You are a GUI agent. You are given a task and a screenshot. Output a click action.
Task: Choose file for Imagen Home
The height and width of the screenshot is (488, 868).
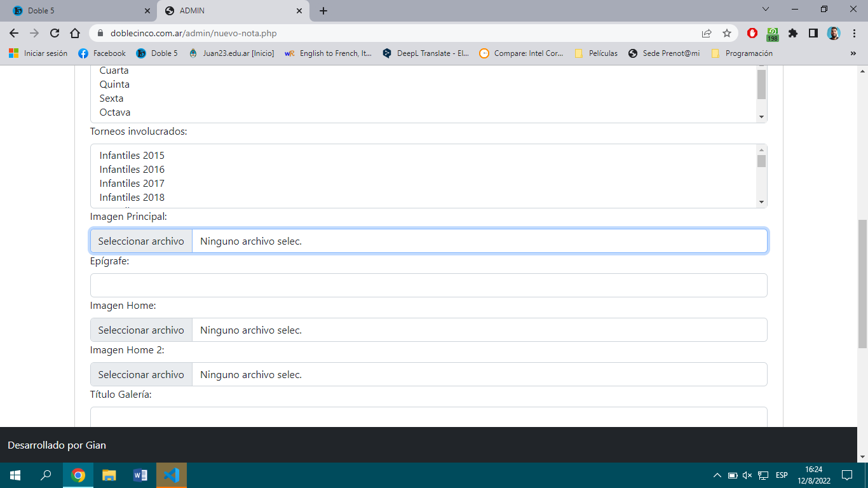click(x=141, y=330)
